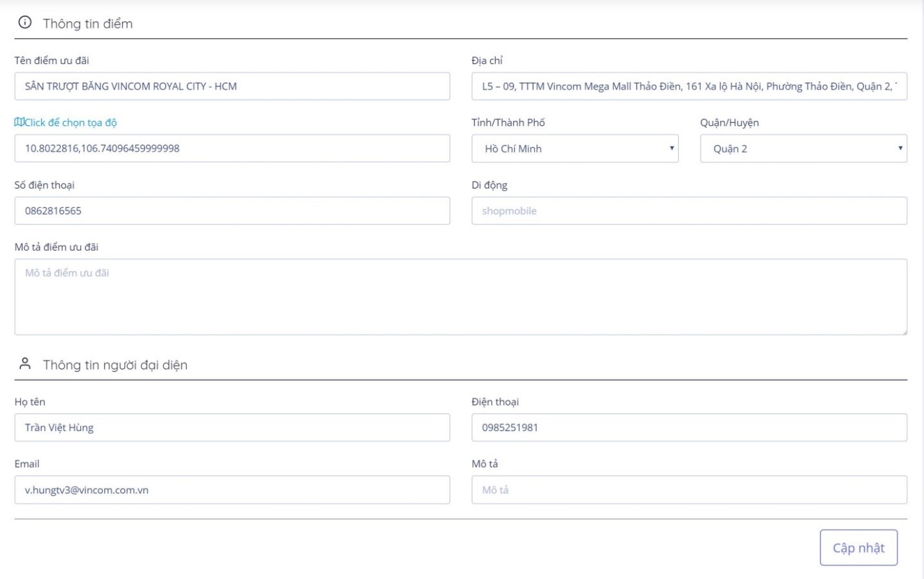Click inside the Mô tả điểm ưu đãi textarea
Viewport: 924px width, 579px height.
click(460, 297)
